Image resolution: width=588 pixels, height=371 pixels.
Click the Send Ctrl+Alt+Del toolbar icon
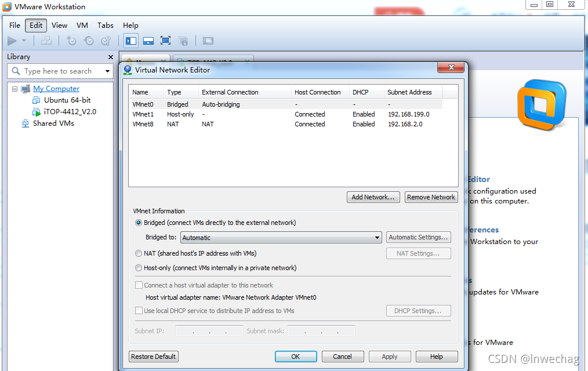pyautogui.click(x=46, y=41)
